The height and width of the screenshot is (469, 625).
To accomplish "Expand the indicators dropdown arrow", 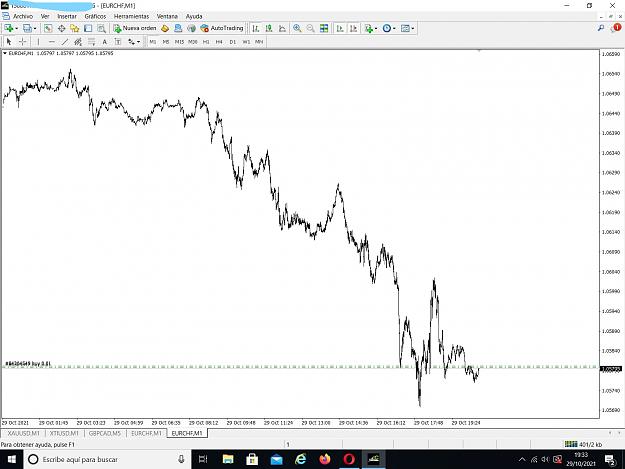I will coord(376,29).
